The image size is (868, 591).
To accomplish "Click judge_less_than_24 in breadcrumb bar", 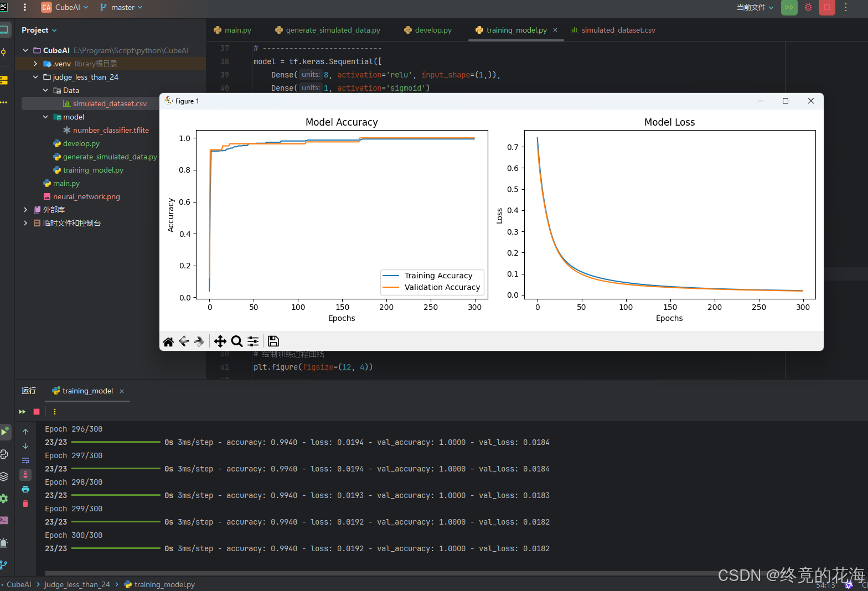I will 77,584.
